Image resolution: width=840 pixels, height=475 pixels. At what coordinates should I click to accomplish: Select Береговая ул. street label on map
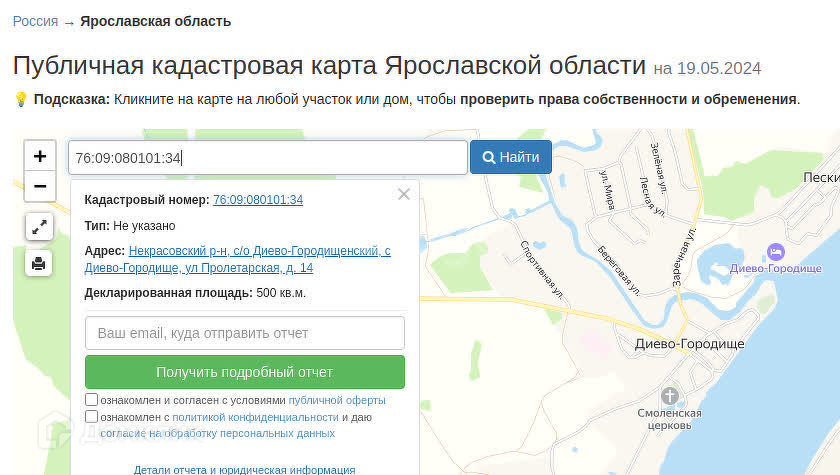[x=619, y=271]
